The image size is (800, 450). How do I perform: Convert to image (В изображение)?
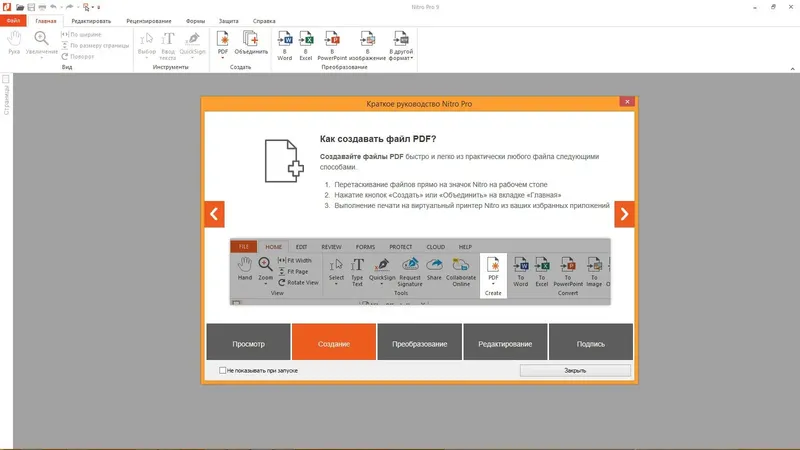pyautogui.click(x=367, y=45)
